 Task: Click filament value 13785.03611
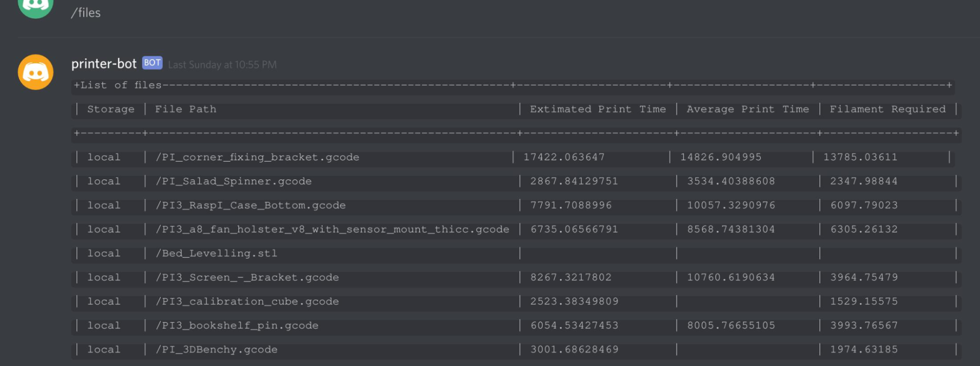(x=860, y=157)
